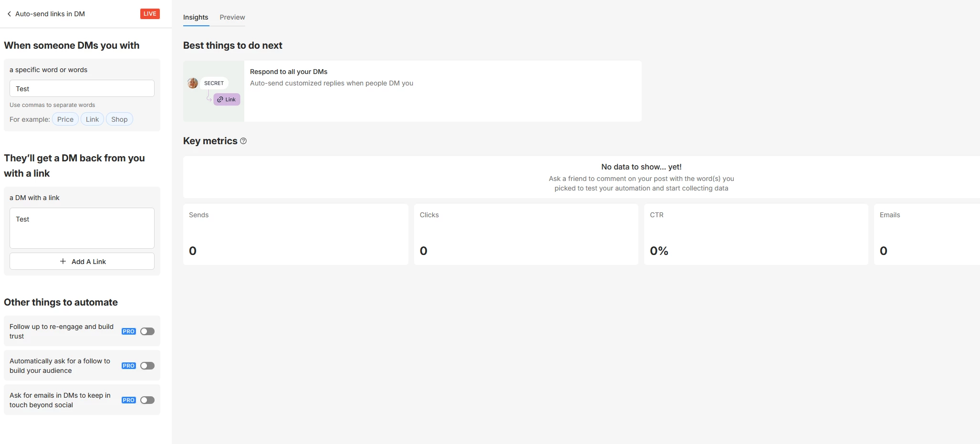This screenshot has height=444, width=980.
Task: Turn on Automatically ask for a follow
Action: point(147,366)
